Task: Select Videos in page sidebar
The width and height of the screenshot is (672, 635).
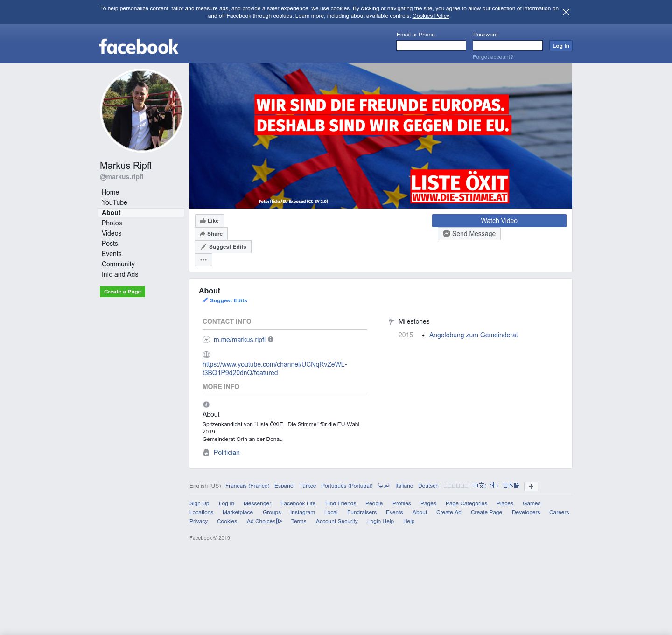Action: tap(112, 233)
